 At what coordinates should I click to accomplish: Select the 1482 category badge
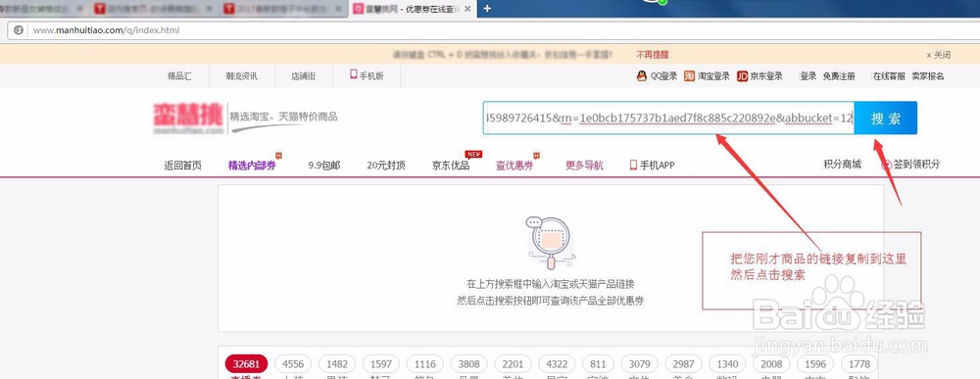click(x=337, y=364)
